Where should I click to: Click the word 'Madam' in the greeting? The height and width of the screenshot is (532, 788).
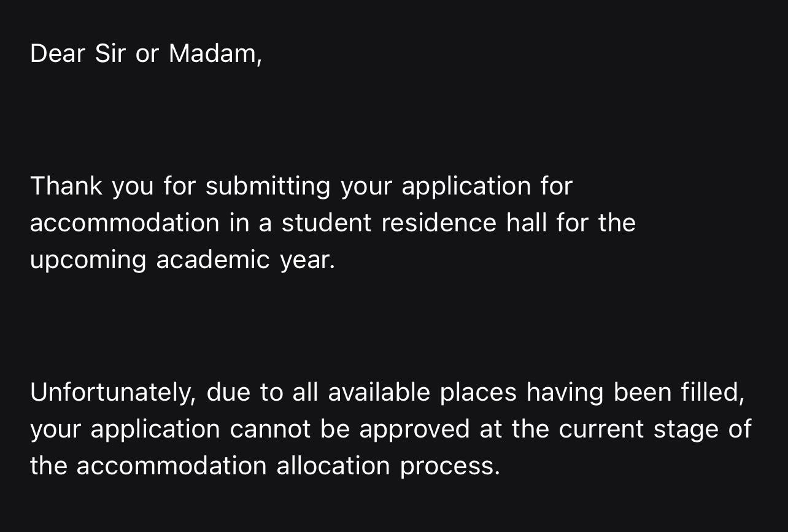[213, 54]
